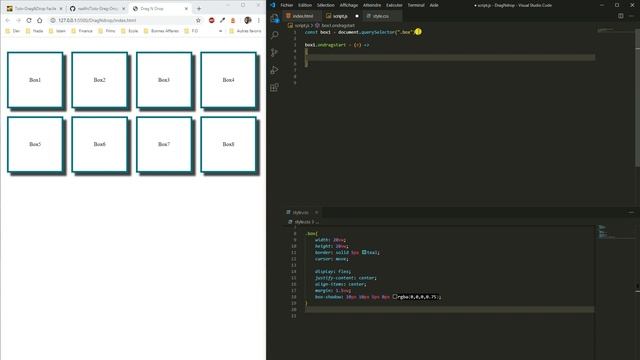Open the Finance bookmarks folder
The height and width of the screenshot is (360, 640).
pyautogui.click(x=82, y=31)
